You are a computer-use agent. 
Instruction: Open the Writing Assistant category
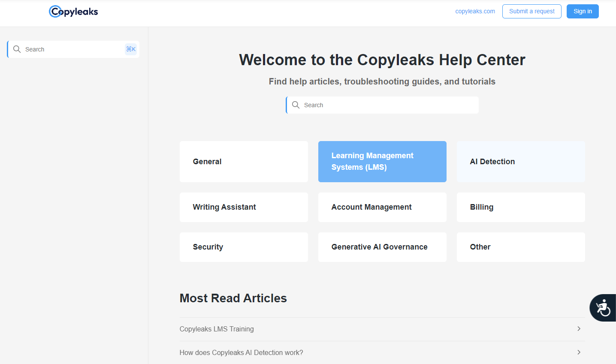(x=244, y=207)
